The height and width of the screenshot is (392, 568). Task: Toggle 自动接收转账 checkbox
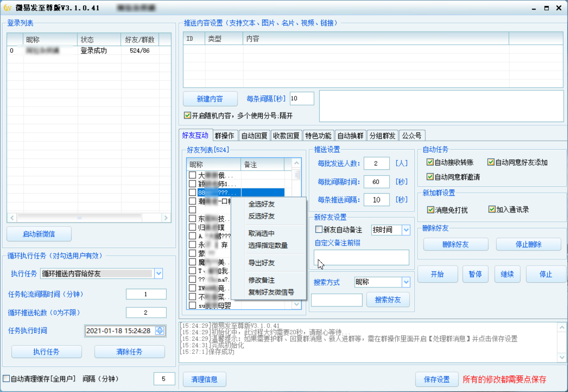pyautogui.click(x=430, y=162)
